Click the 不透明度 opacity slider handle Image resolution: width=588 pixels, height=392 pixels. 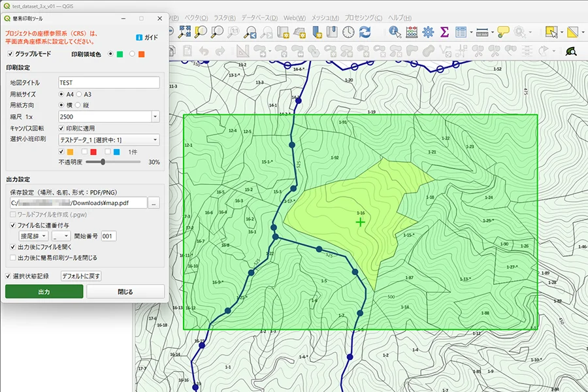103,162
